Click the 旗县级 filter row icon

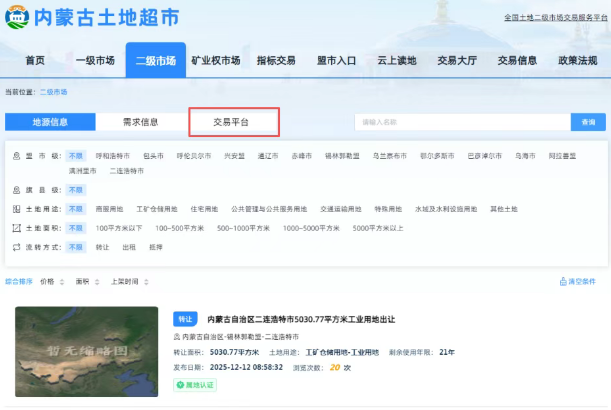(16, 189)
